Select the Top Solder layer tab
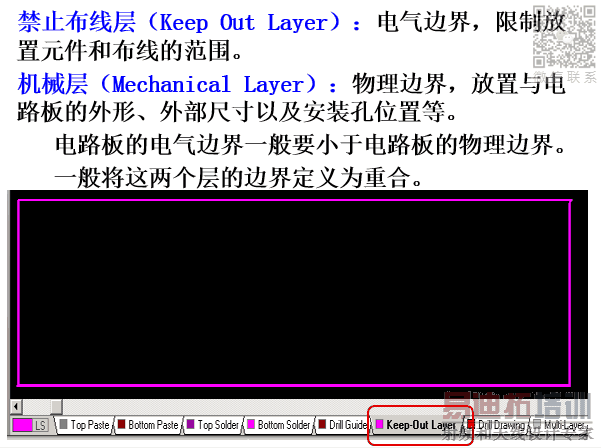 click(x=213, y=425)
